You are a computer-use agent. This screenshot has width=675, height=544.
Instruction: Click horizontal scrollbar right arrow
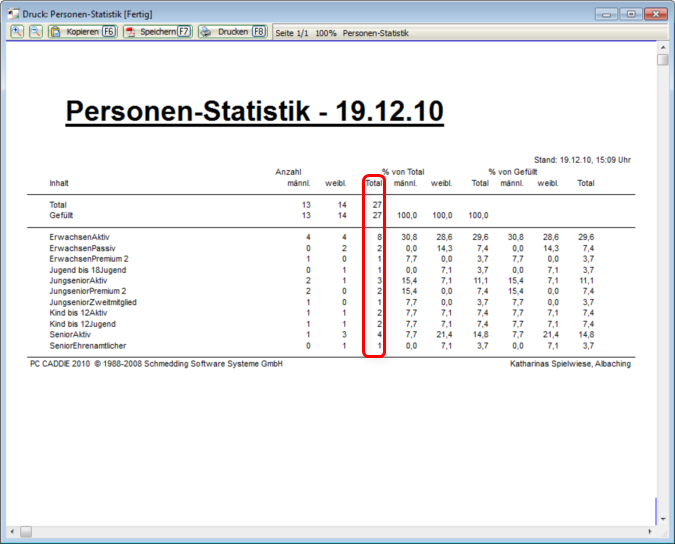coord(650,532)
